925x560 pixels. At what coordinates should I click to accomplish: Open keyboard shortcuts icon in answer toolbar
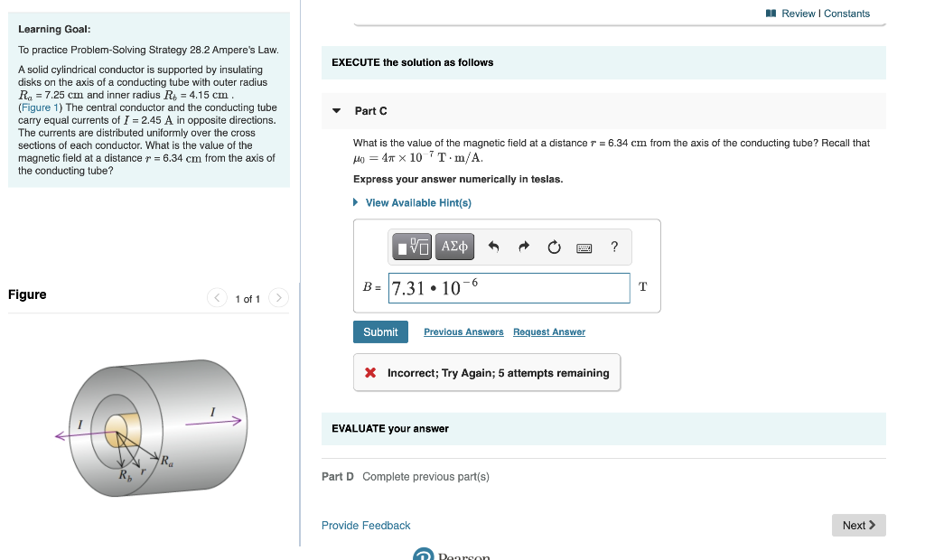[584, 247]
